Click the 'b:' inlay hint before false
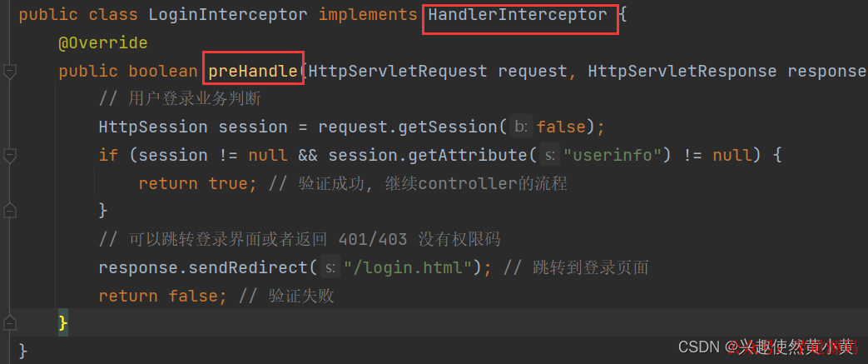Image resolution: width=868 pixels, height=364 pixels. [520, 127]
